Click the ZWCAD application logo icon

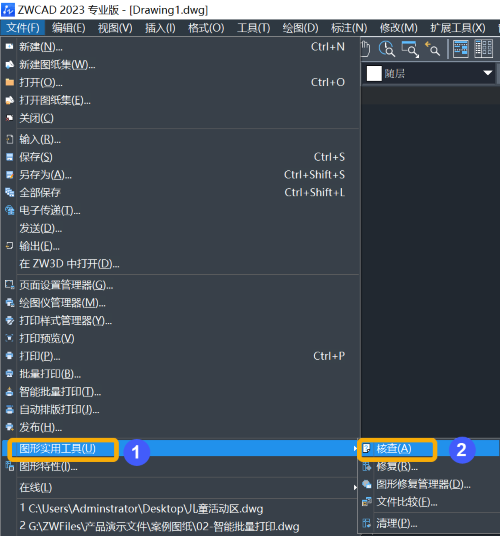click(8, 10)
